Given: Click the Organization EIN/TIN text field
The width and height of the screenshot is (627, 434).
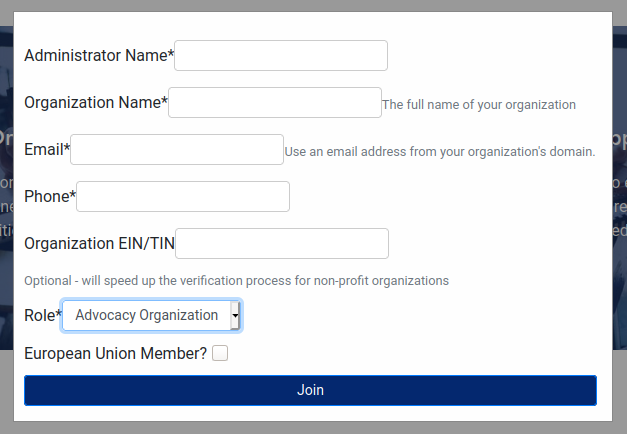Looking at the screenshot, I should tap(282, 244).
